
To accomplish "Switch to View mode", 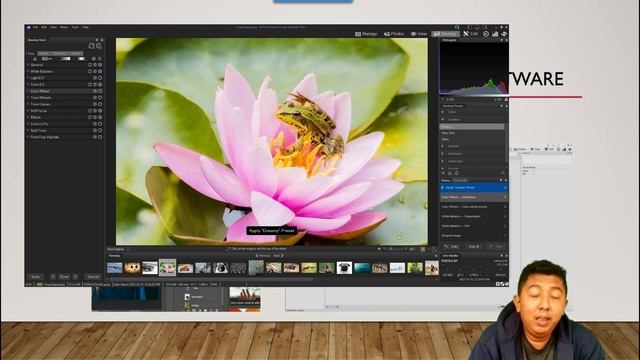I will pos(419,34).
